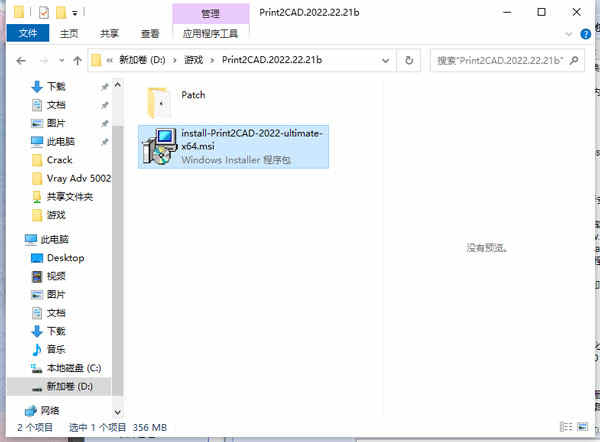Click Print2CAD.2022.22.21b breadcrumb in address bar
Image resolution: width=600 pixels, height=442 pixels.
tap(272, 60)
